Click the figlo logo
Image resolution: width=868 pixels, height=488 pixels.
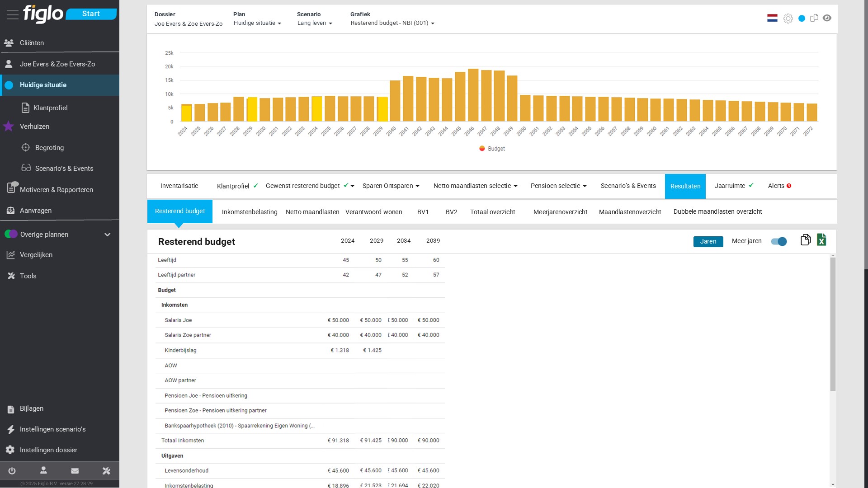(43, 14)
